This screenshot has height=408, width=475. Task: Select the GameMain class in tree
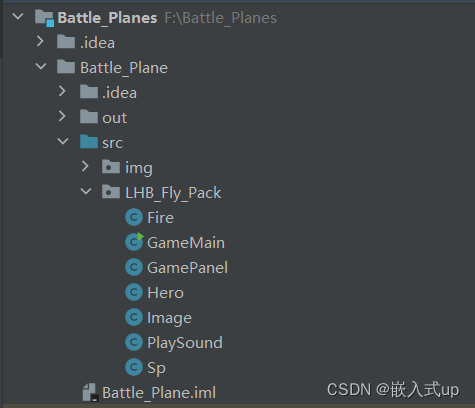186,243
